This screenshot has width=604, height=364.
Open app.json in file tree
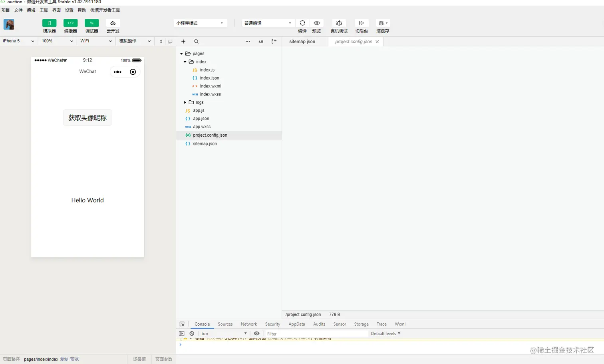201,119
